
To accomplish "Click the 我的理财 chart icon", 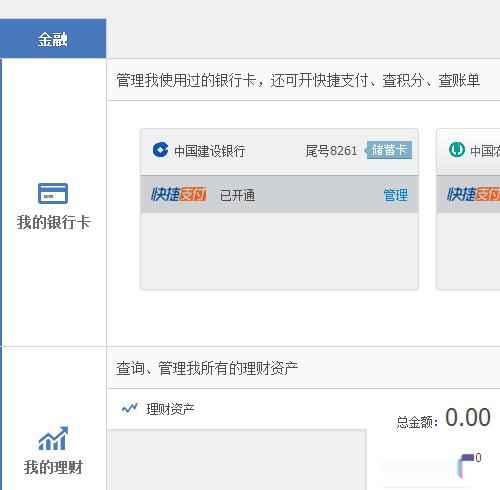I will point(53,438).
